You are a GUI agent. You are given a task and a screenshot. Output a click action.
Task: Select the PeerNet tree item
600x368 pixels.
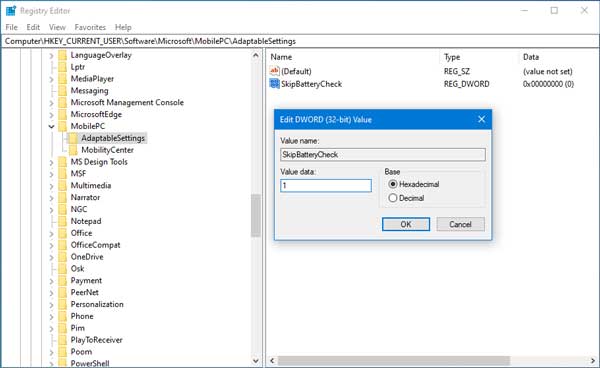85,292
